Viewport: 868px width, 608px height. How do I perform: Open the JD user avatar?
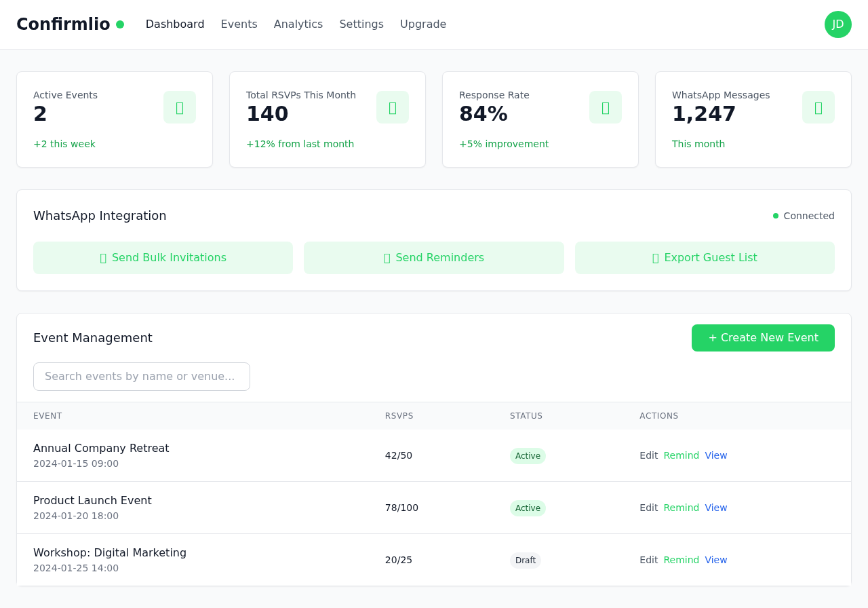pyautogui.click(x=838, y=24)
